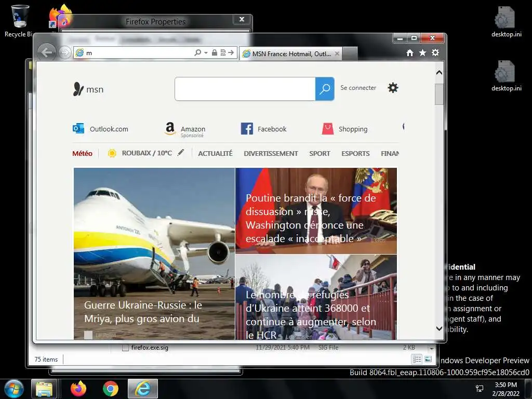Click the Amazon 'a' logo icon
The image size is (532, 399).
(170, 129)
